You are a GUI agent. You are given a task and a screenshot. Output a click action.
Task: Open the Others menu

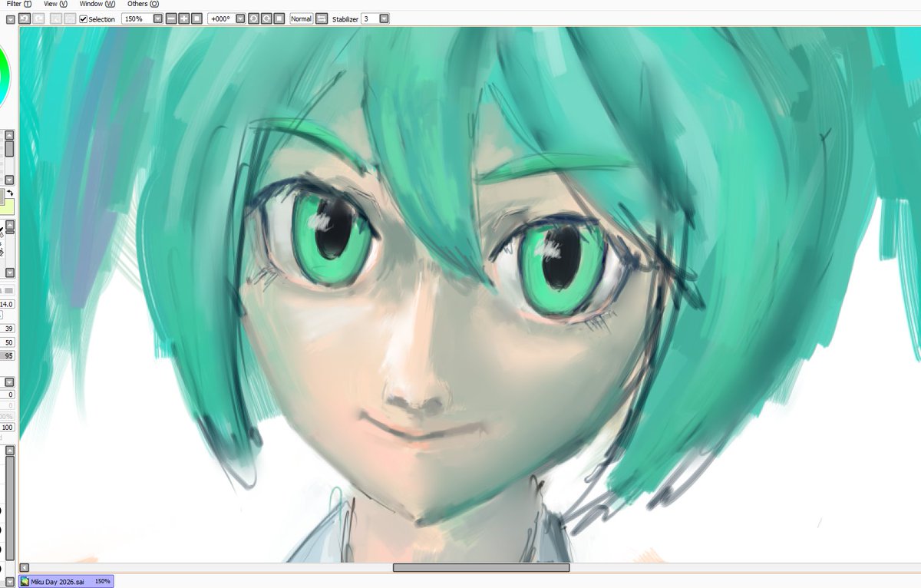[x=144, y=4]
